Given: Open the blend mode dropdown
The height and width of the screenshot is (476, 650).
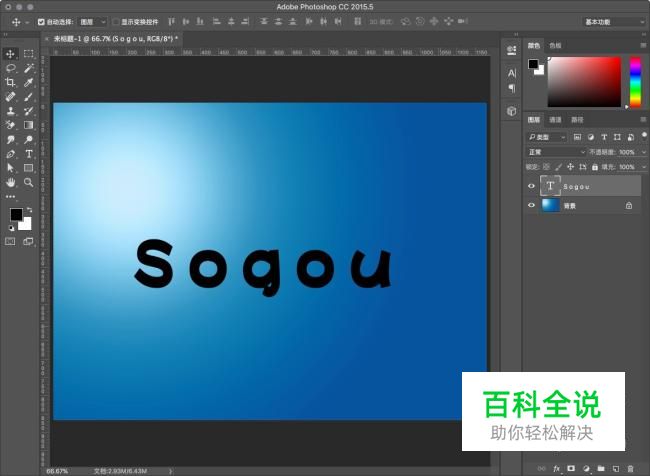Looking at the screenshot, I should coord(556,152).
